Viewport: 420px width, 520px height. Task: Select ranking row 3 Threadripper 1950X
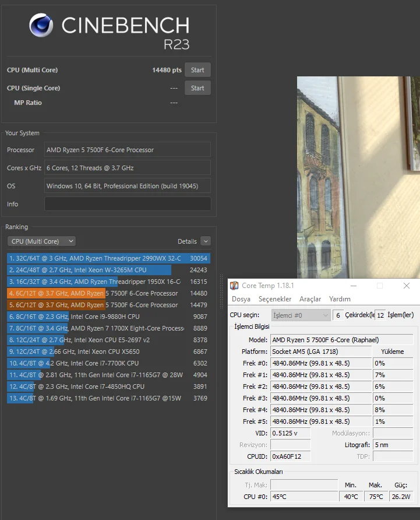click(x=108, y=282)
